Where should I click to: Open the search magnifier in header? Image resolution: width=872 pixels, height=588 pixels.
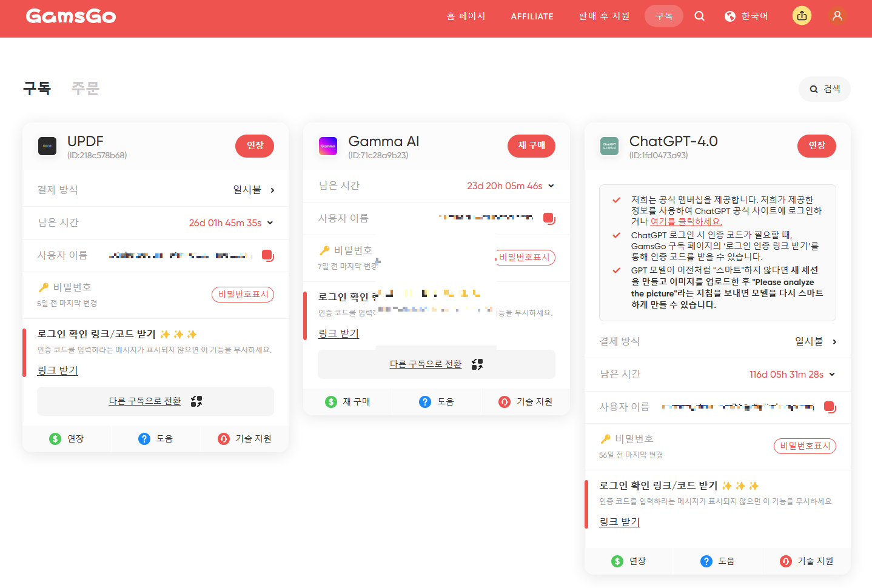(x=699, y=16)
